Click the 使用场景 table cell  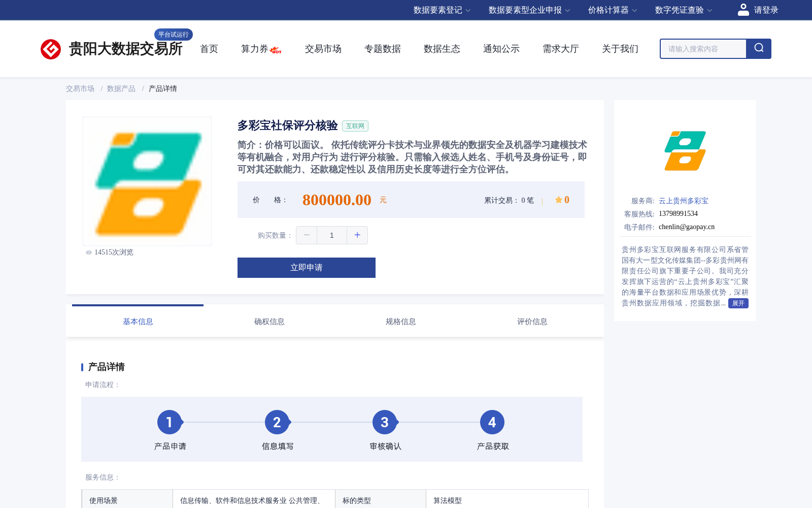pyautogui.click(x=127, y=499)
